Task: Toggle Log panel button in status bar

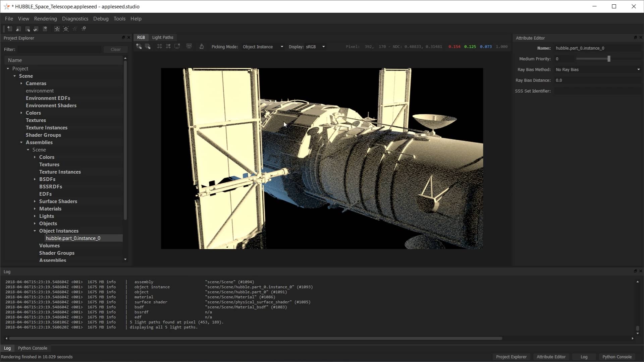Action: [x=584, y=357]
